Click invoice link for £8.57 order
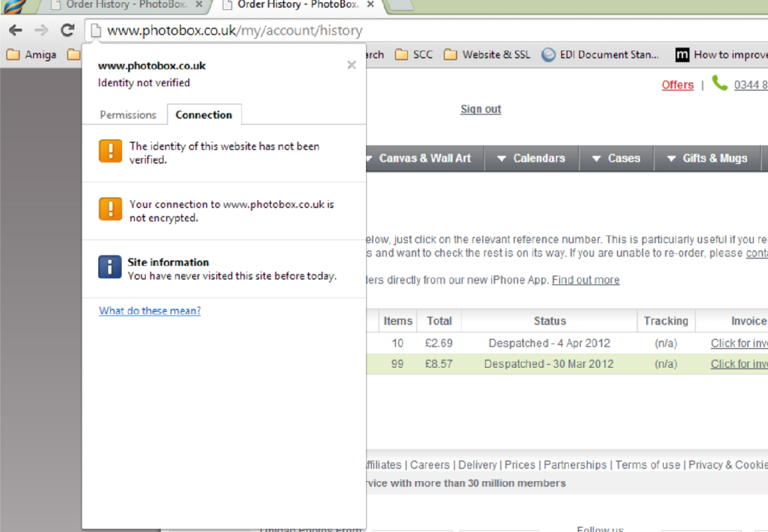Screen dimensions: 768x532 click(x=739, y=364)
